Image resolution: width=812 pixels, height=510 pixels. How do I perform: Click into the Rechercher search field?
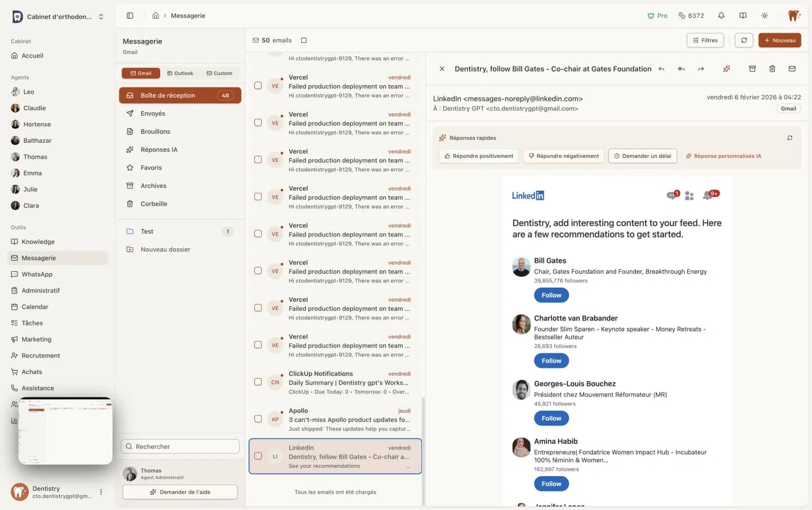coord(180,446)
